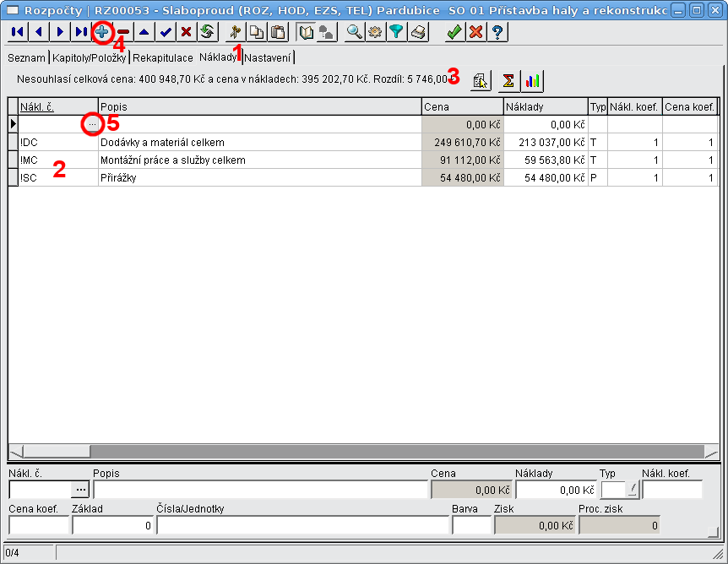Confirm with the green checkmark button
This screenshot has width=728, height=564.
click(x=454, y=32)
